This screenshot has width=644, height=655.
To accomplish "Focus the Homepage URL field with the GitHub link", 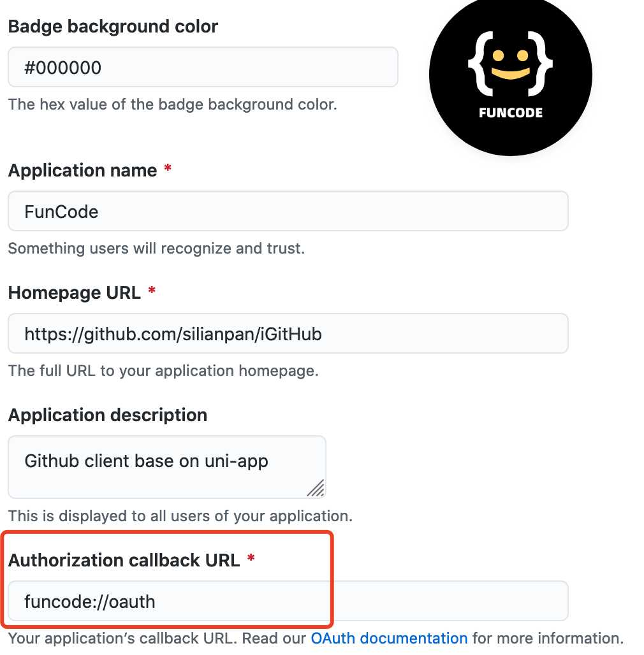I will tap(288, 333).
